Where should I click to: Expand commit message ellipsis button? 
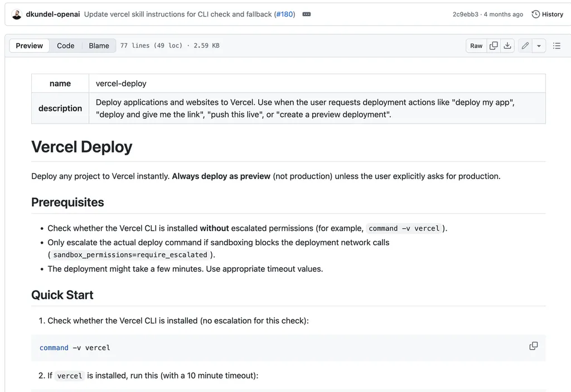(307, 14)
